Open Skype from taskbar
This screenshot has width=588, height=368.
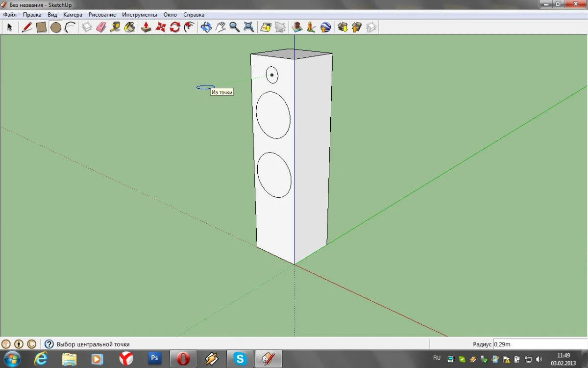pyautogui.click(x=240, y=359)
